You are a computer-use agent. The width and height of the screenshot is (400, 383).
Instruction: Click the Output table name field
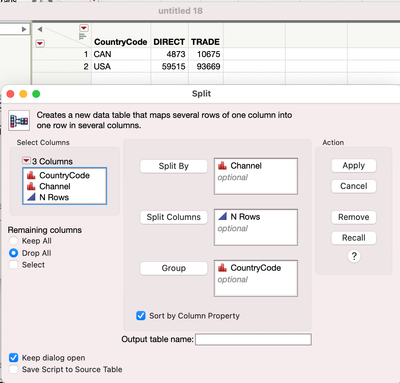pos(253,339)
